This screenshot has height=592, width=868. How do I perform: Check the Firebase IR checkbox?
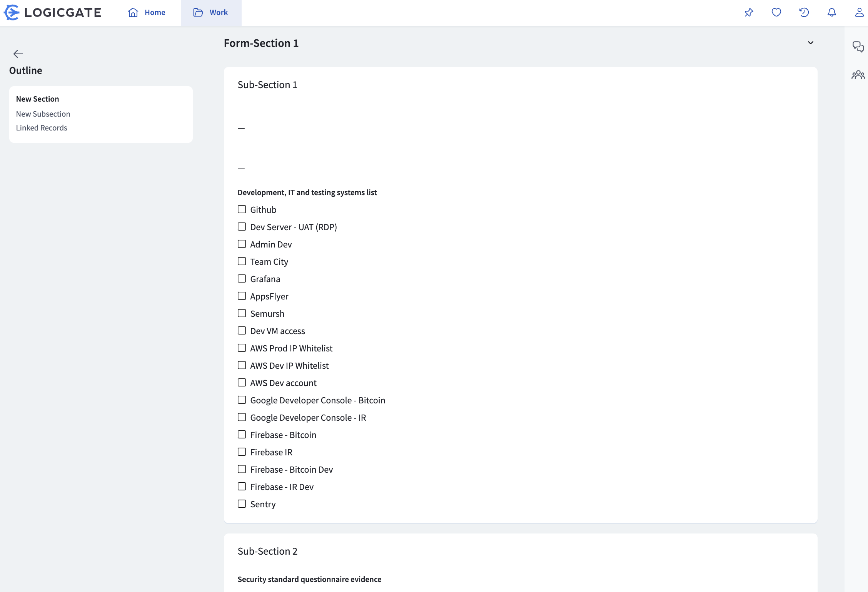(x=242, y=452)
